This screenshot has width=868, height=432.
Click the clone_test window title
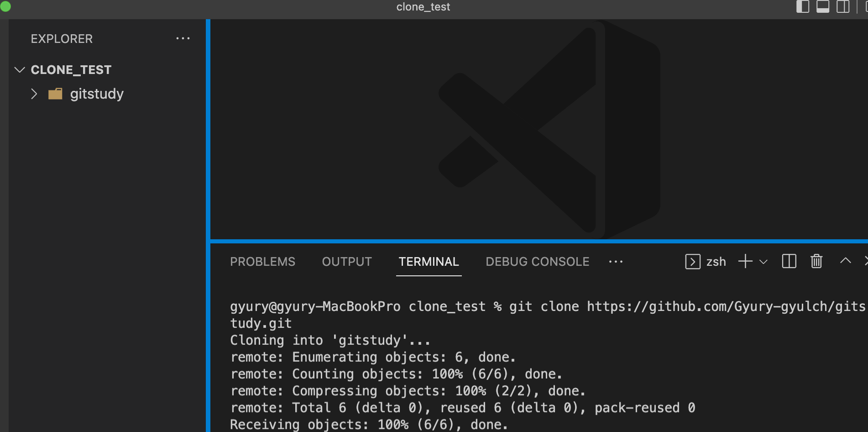(423, 7)
